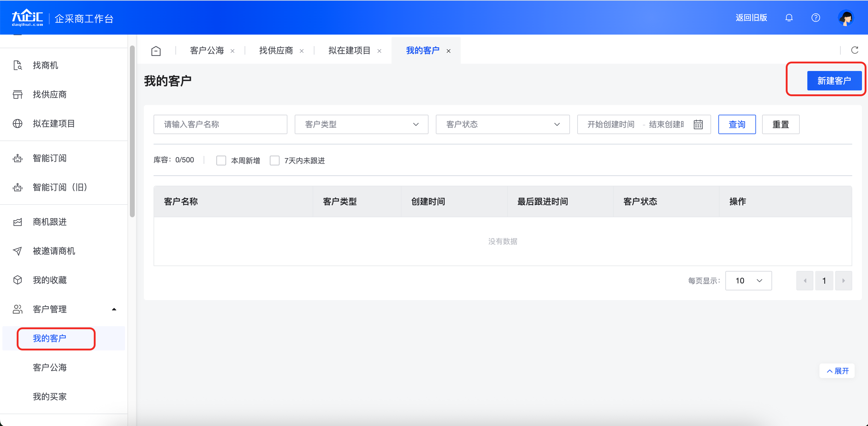
Task: Collapse the 客户管理 menu arrow
Action: [114, 309]
